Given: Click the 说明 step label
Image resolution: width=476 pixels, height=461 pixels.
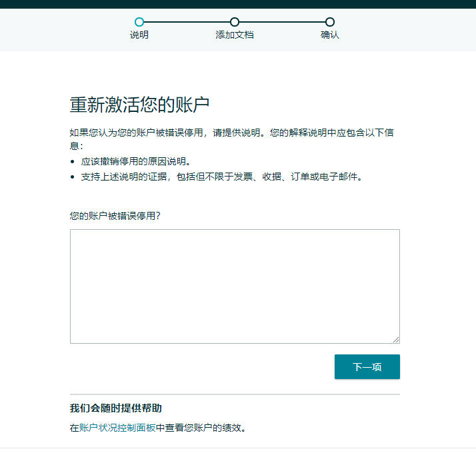Looking at the screenshot, I should (139, 35).
